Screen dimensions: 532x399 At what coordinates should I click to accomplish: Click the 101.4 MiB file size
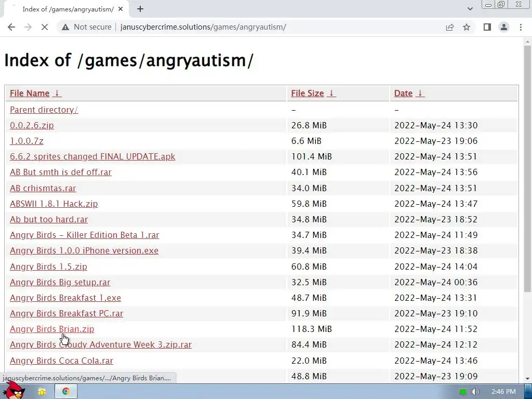click(x=312, y=156)
